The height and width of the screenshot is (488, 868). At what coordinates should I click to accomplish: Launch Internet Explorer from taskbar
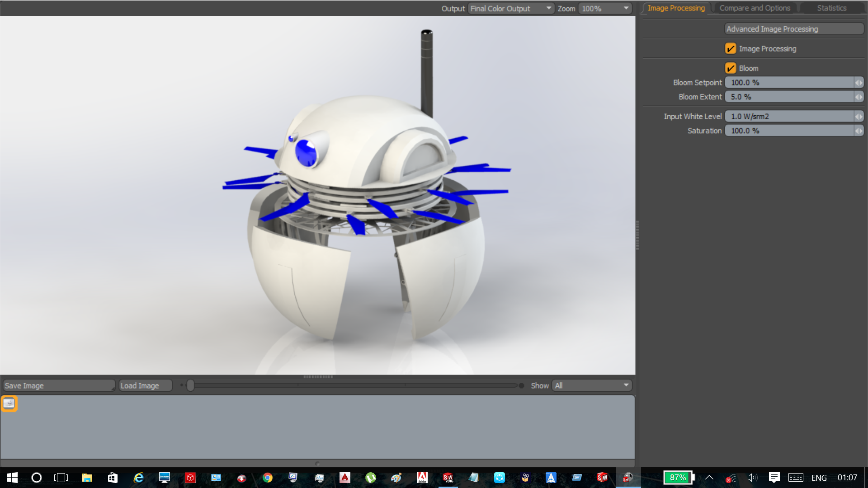138,478
